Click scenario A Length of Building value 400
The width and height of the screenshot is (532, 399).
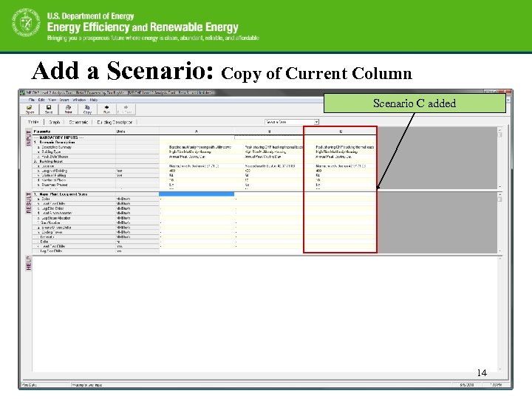172,171
